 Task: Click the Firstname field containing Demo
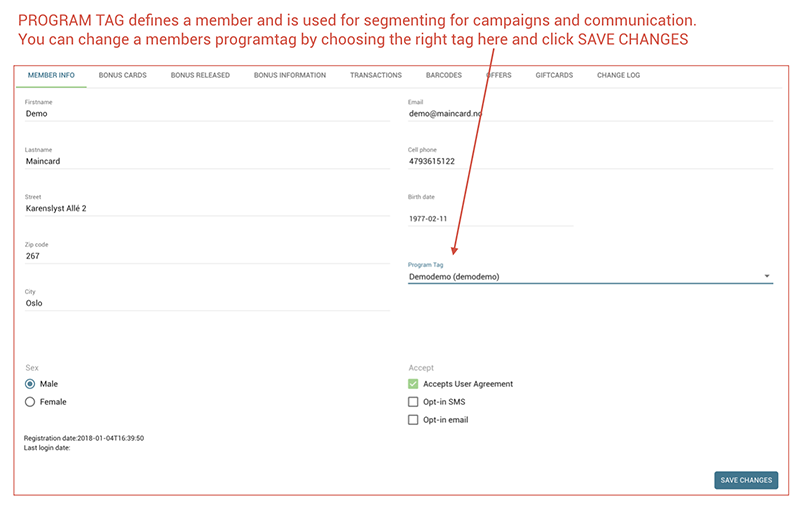207,114
